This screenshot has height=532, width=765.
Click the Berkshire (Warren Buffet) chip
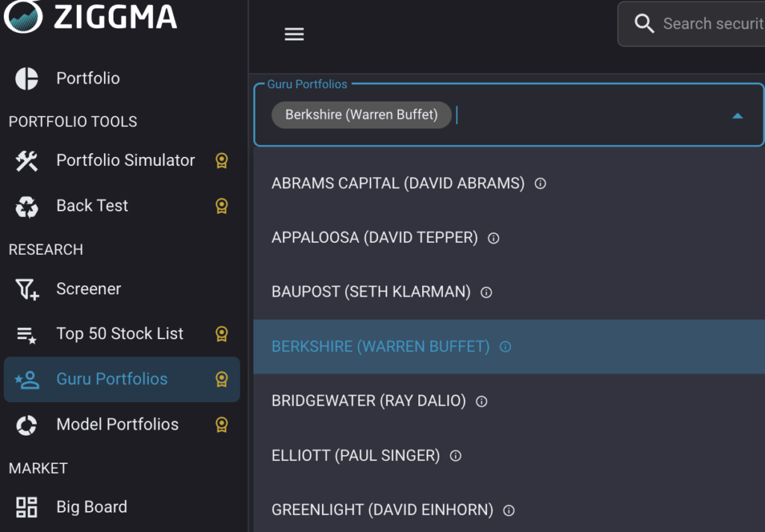pos(361,115)
